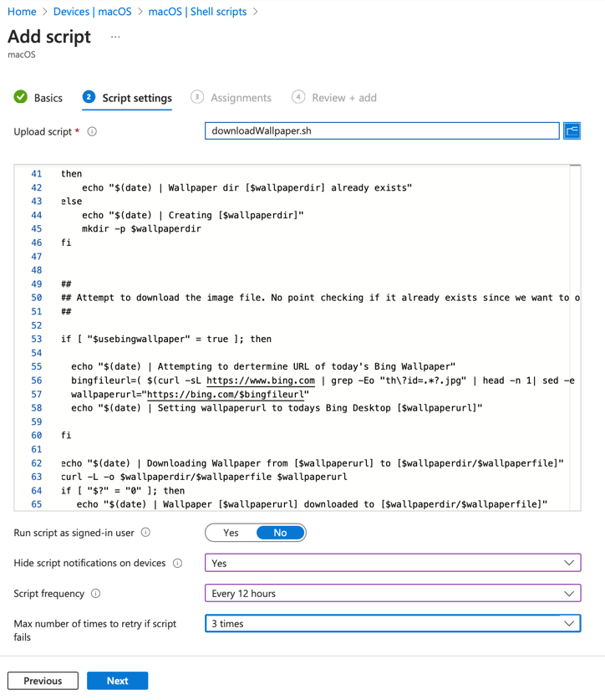The image size is (605, 700).
Task: Click line number 41 in the code editor
Action: click(x=37, y=174)
